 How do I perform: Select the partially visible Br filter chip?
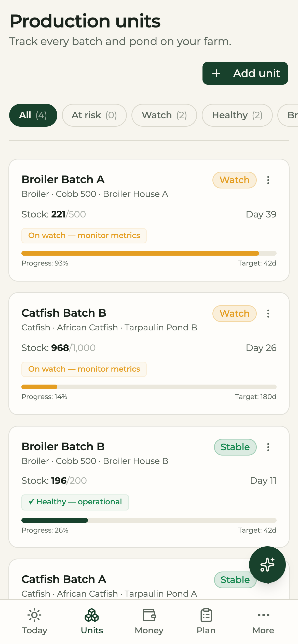pos(288,115)
